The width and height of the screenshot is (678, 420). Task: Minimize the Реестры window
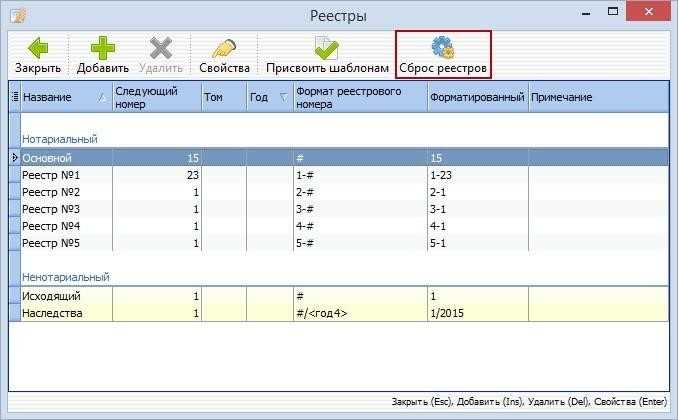(586, 13)
